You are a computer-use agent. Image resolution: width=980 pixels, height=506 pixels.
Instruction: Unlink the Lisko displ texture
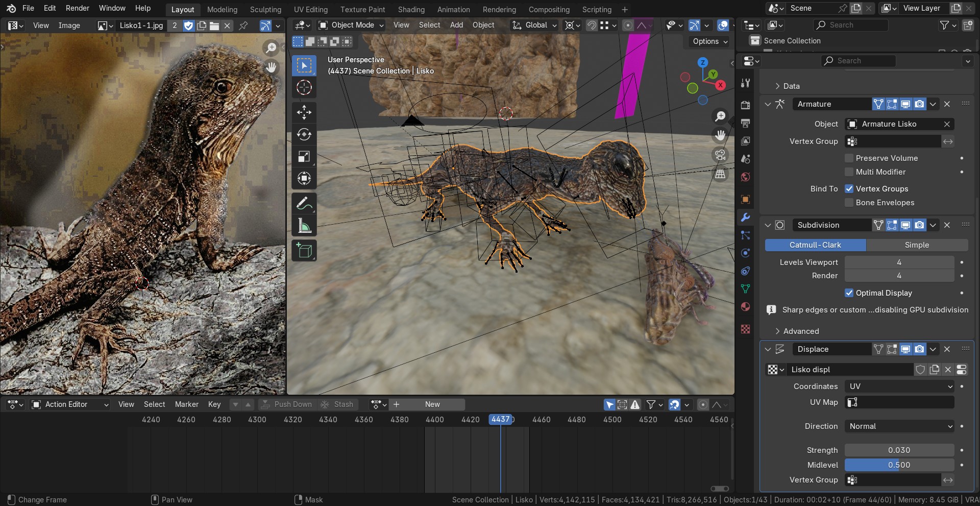[x=948, y=370]
